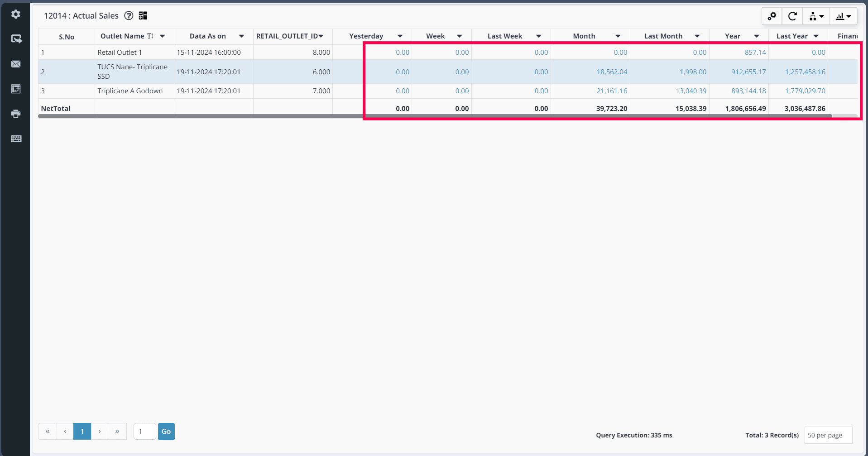Screen dimensions: 868x456
Task: Click the printer icon in sidebar
Action: click(x=16, y=114)
